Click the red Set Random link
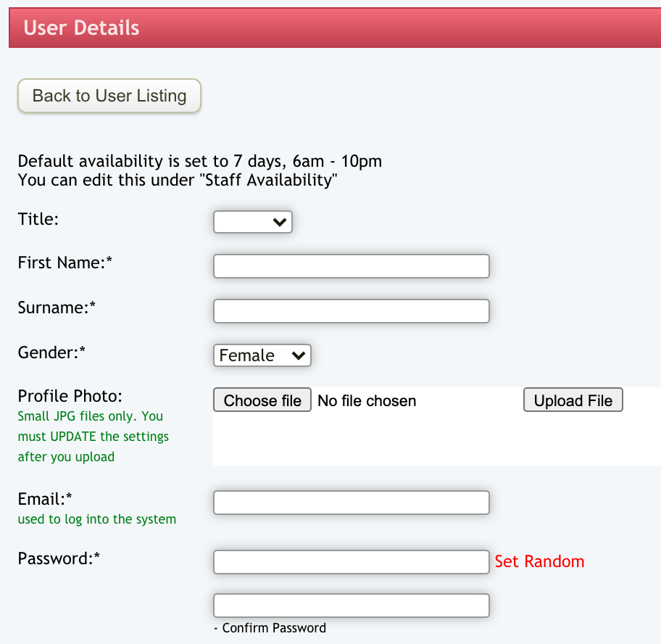Viewport: 661px width, 644px height. coord(539,561)
